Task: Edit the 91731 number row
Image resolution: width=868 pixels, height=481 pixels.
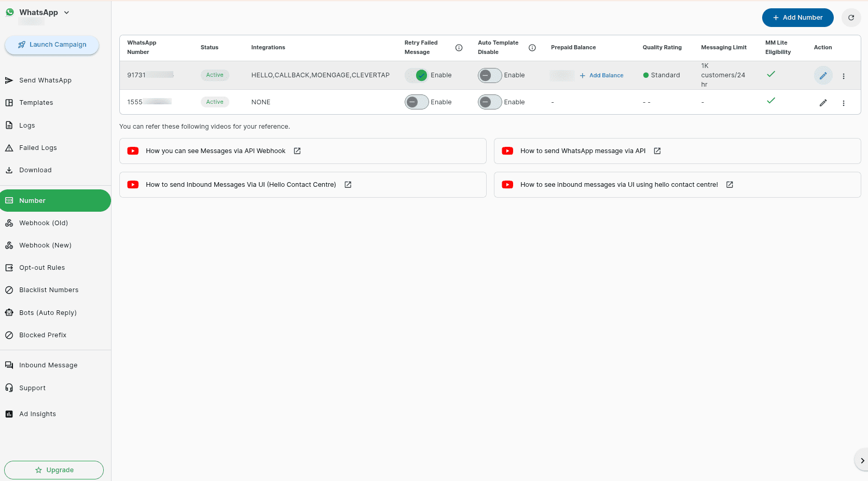Action: click(x=823, y=76)
